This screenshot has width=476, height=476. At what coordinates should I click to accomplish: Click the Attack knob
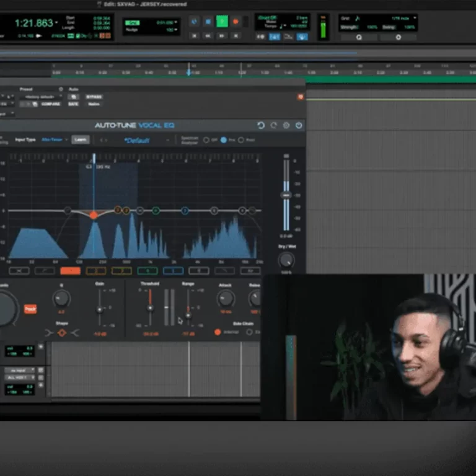click(226, 299)
